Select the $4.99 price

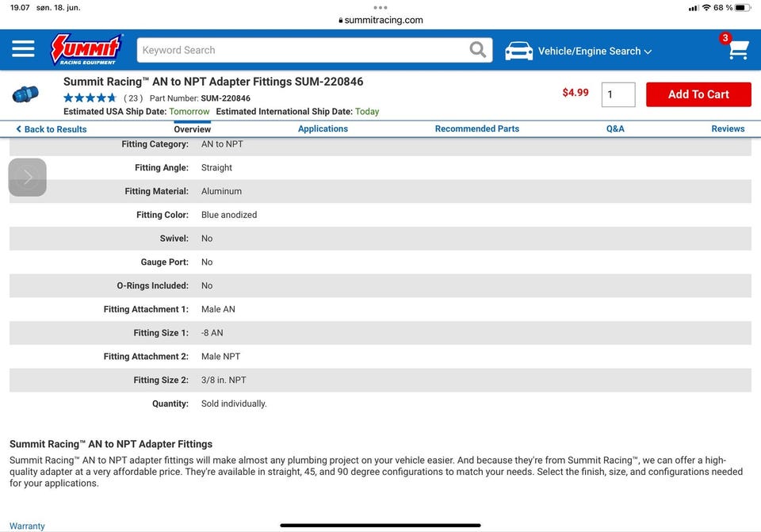pyautogui.click(x=576, y=92)
